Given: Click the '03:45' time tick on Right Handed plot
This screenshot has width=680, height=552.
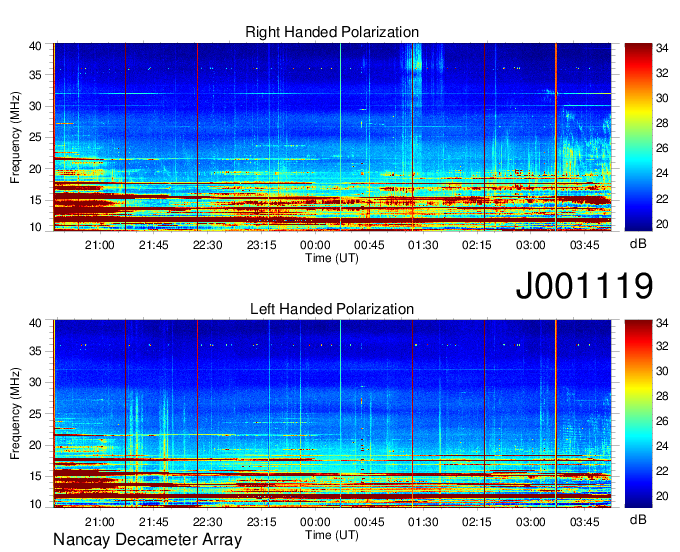Looking at the screenshot, I should click(585, 245).
